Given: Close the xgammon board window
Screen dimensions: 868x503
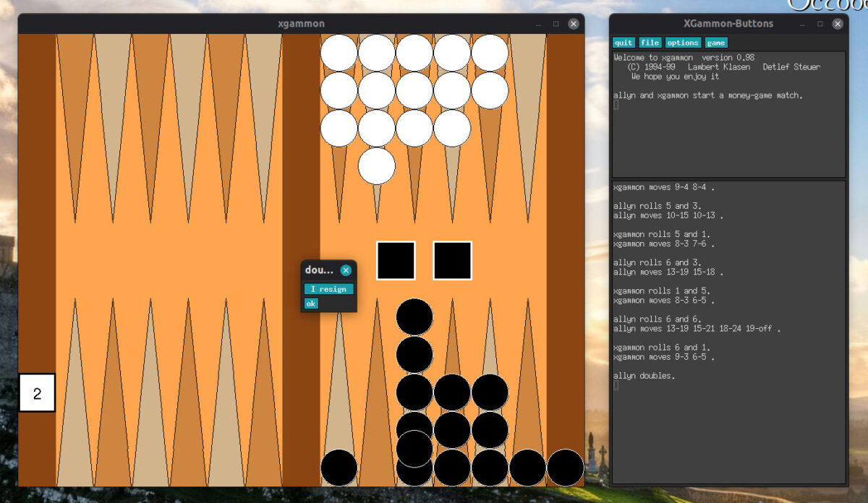Looking at the screenshot, I should [x=574, y=24].
